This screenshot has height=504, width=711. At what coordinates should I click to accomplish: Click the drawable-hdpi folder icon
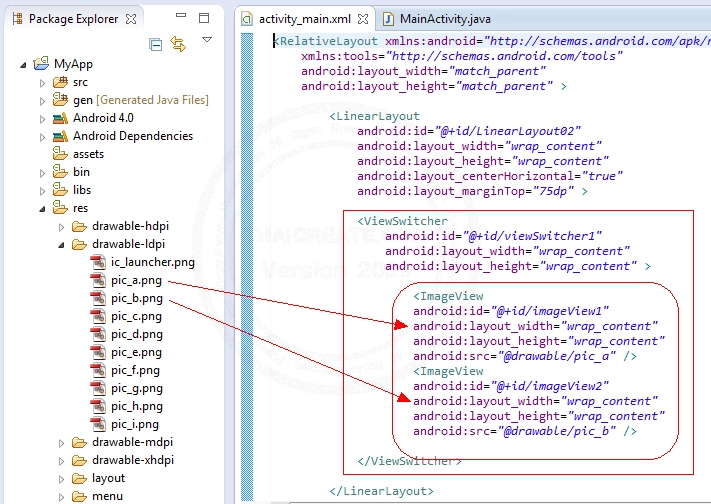click(x=79, y=226)
